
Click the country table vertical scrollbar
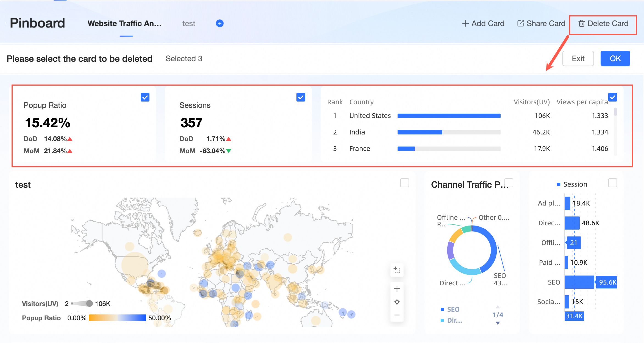[x=615, y=112]
